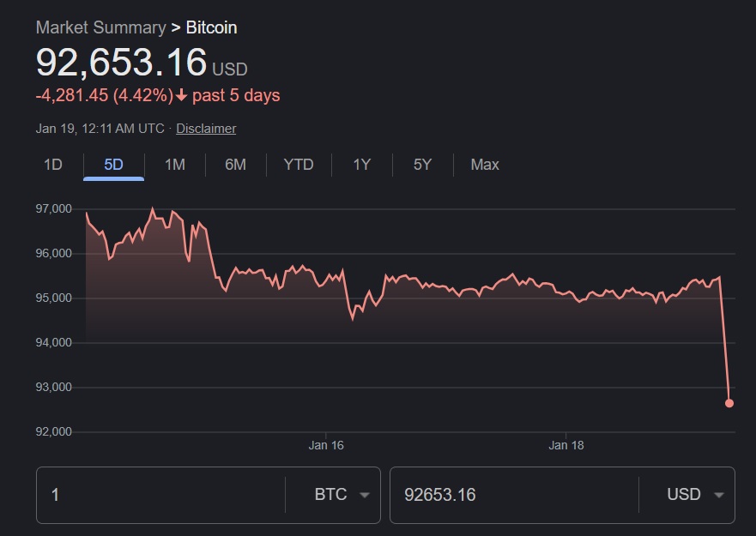Click the down arrow change icon
Screen dimensions: 756x536
[x=181, y=95]
